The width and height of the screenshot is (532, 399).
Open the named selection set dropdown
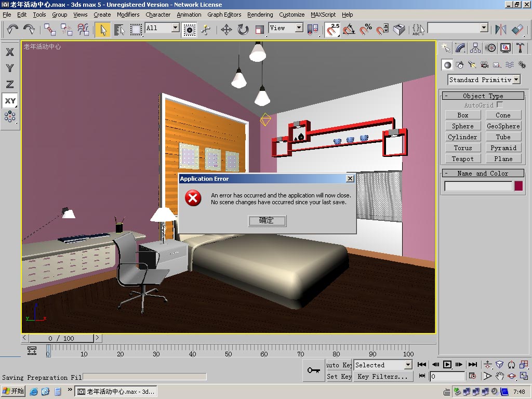tap(484, 28)
